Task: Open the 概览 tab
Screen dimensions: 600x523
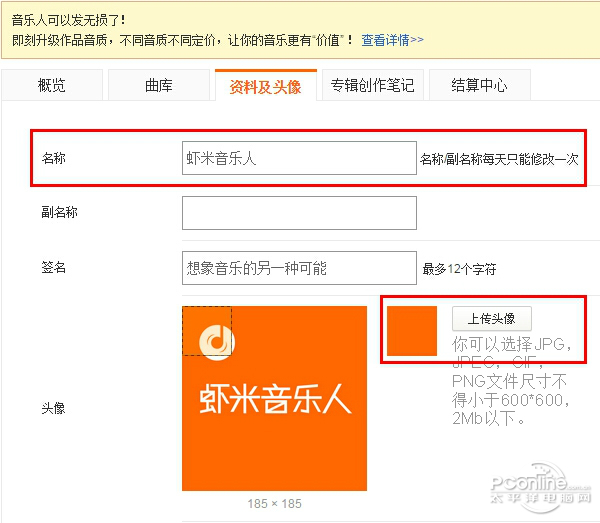Action: (52, 85)
